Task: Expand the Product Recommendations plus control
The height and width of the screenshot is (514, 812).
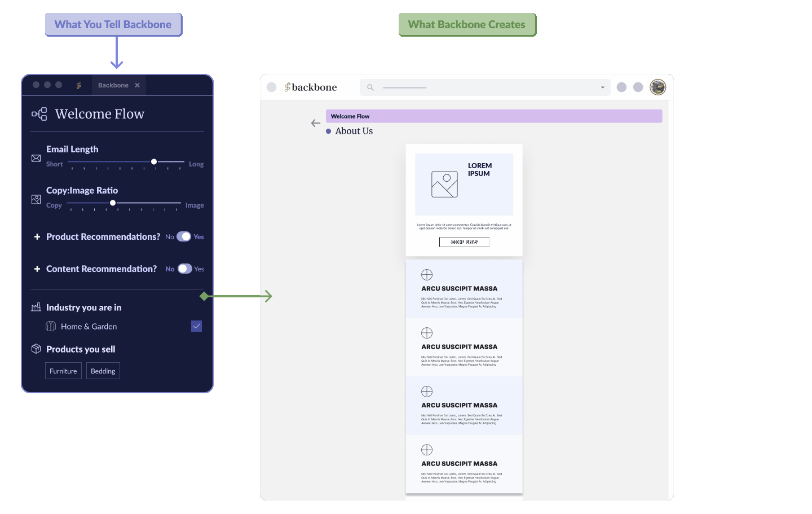Action: tap(37, 236)
